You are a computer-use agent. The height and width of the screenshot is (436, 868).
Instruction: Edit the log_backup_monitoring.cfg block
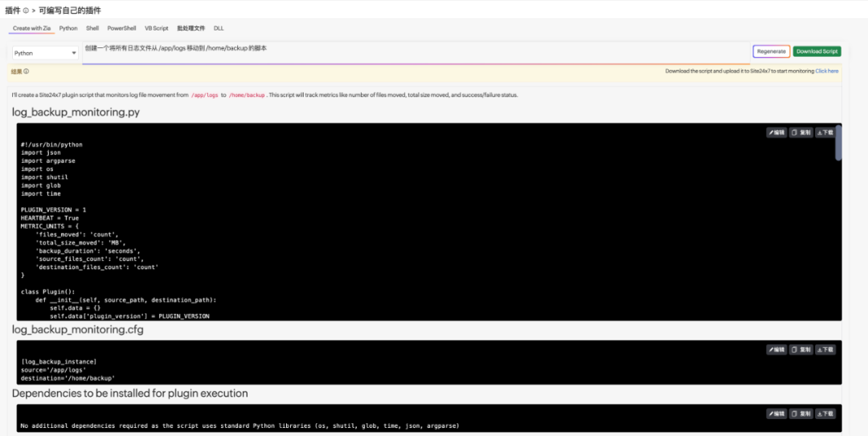776,349
